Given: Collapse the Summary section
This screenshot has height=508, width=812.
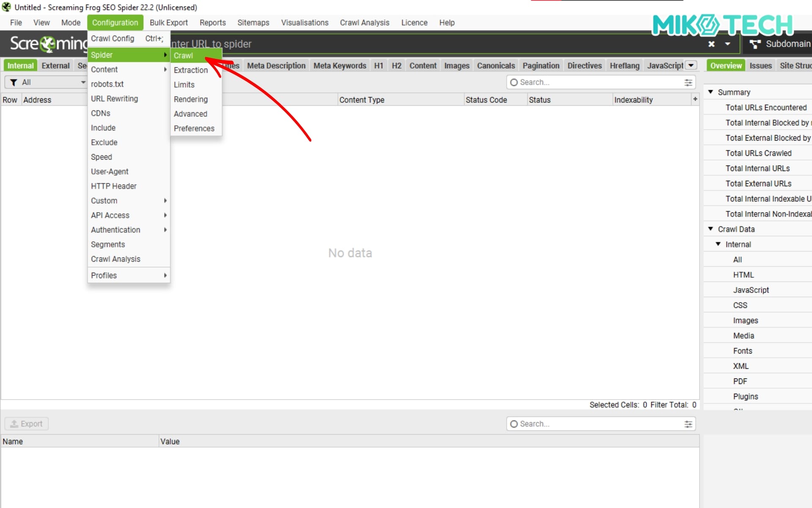Looking at the screenshot, I should [x=710, y=92].
